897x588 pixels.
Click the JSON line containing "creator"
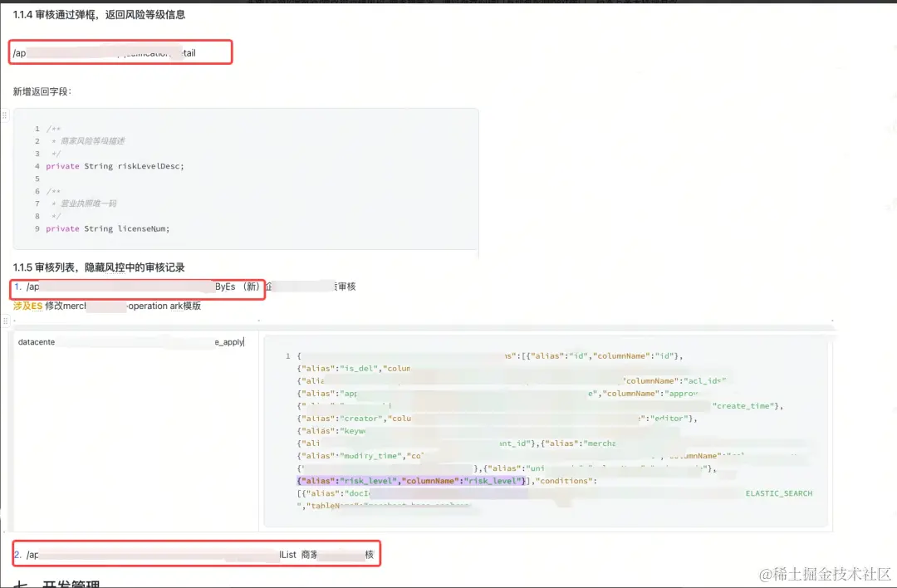pyautogui.click(x=497, y=419)
